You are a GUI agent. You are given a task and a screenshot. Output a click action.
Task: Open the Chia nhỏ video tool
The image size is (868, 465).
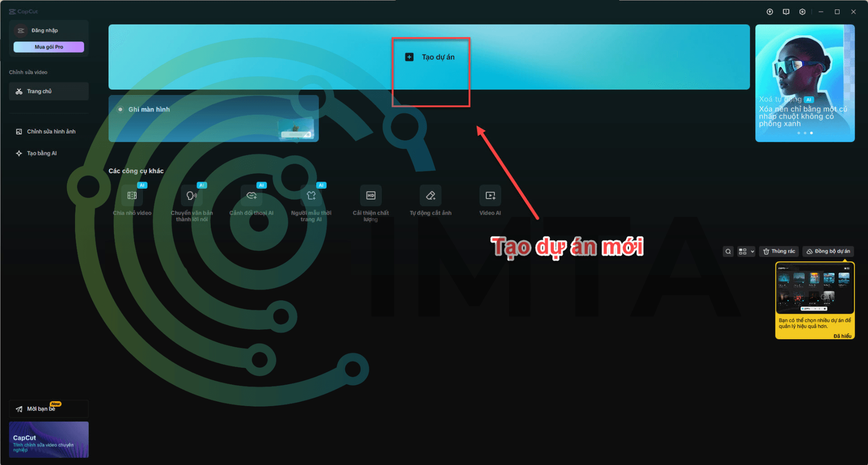click(x=132, y=196)
